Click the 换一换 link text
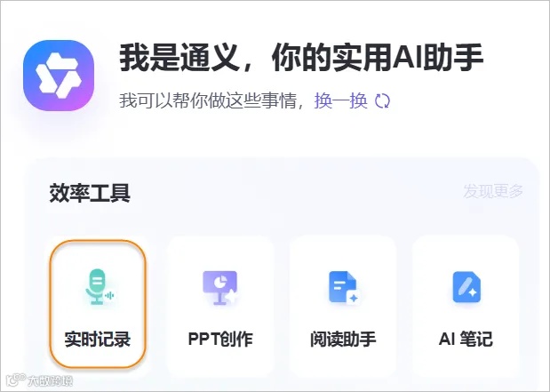550x392 pixels. [341, 101]
